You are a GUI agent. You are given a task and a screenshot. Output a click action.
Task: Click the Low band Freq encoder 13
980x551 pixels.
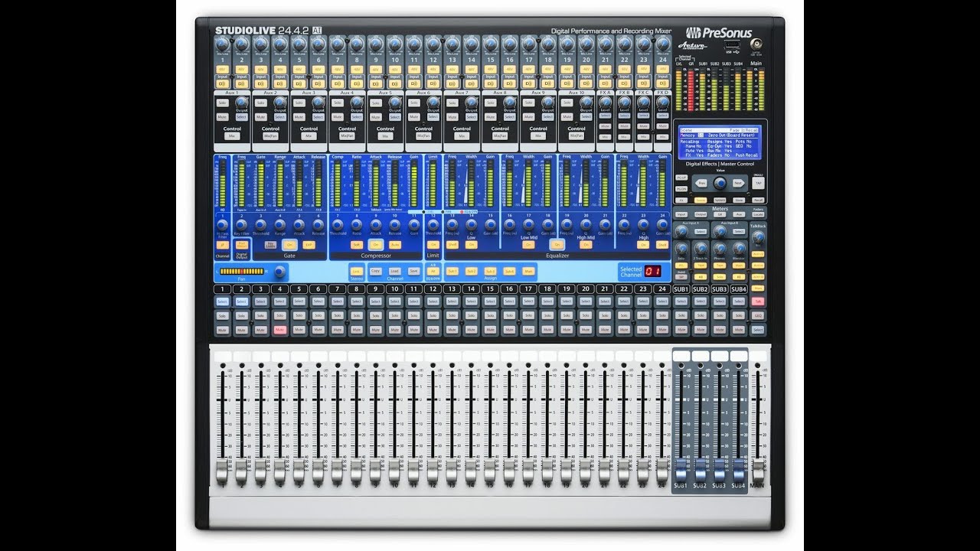tap(452, 226)
